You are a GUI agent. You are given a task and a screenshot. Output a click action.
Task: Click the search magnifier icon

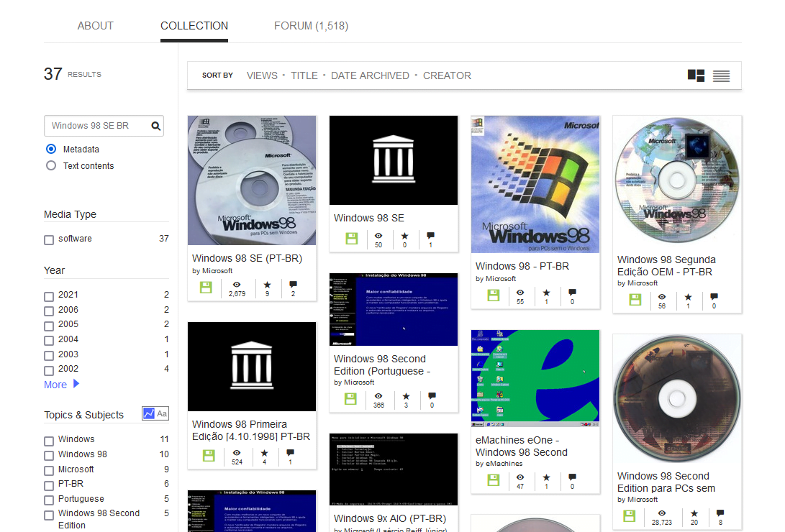click(x=155, y=126)
